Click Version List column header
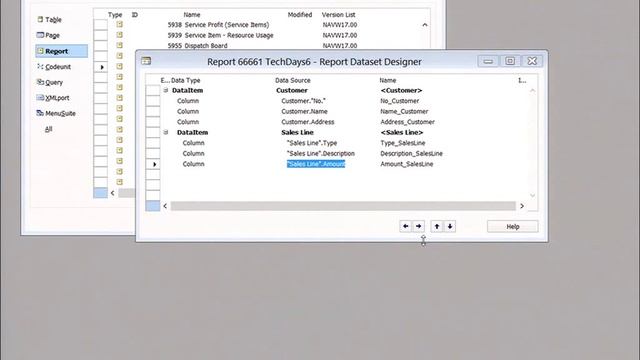 (338, 15)
